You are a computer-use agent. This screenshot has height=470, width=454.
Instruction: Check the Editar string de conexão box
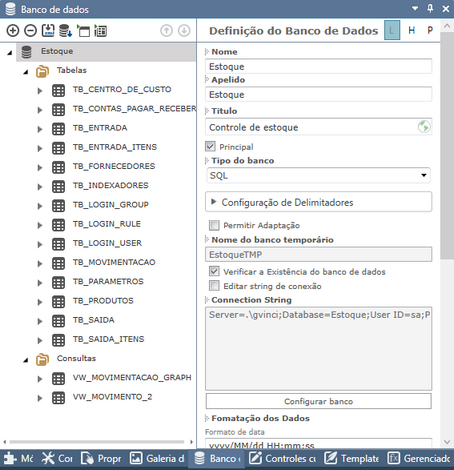(214, 286)
